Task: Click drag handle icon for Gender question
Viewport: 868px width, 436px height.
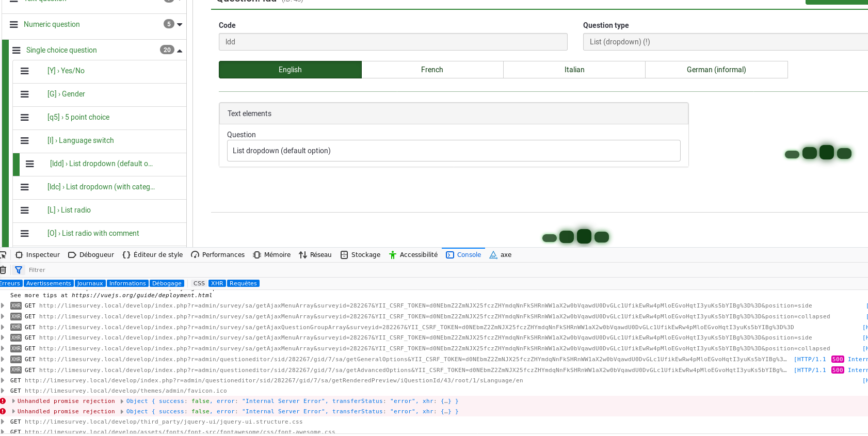Action: (24, 94)
